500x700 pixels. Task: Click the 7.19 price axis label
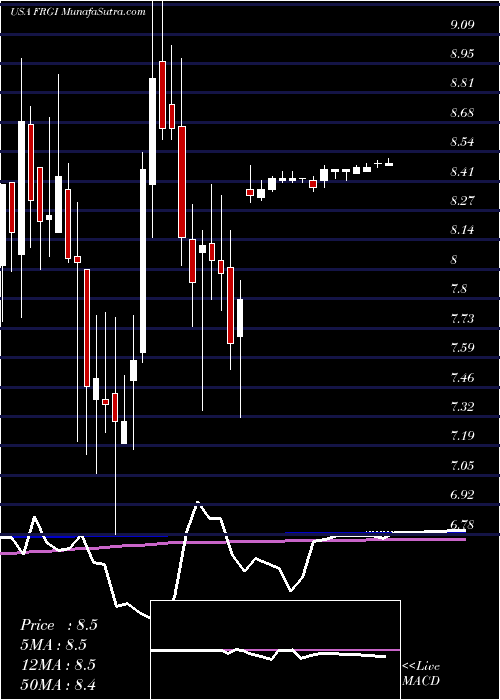tap(462, 436)
